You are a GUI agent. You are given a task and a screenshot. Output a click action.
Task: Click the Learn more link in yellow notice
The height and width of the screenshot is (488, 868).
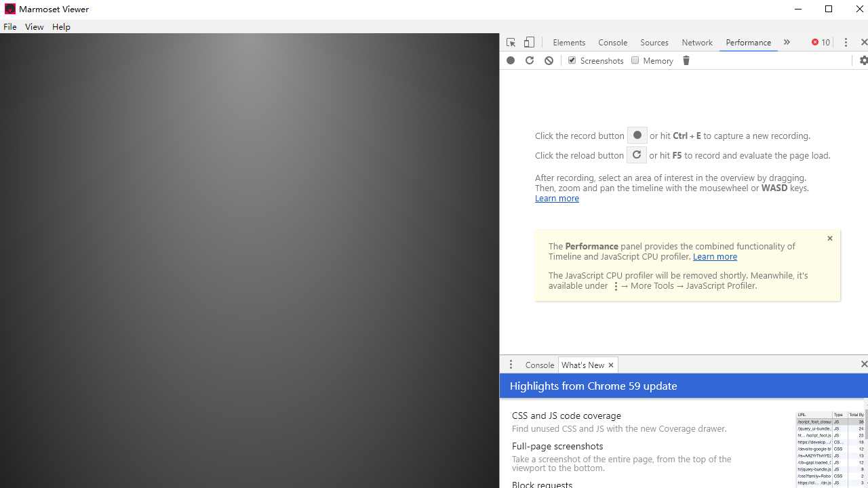click(715, 256)
